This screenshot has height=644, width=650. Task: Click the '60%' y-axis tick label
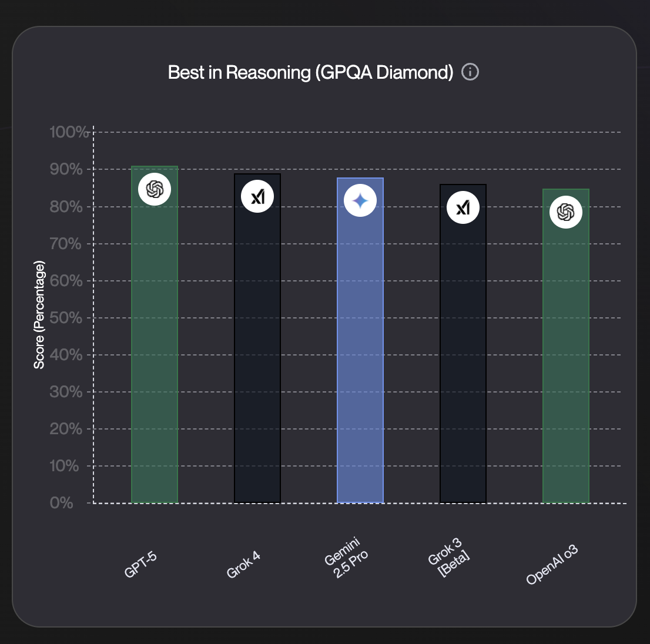click(66, 280)
